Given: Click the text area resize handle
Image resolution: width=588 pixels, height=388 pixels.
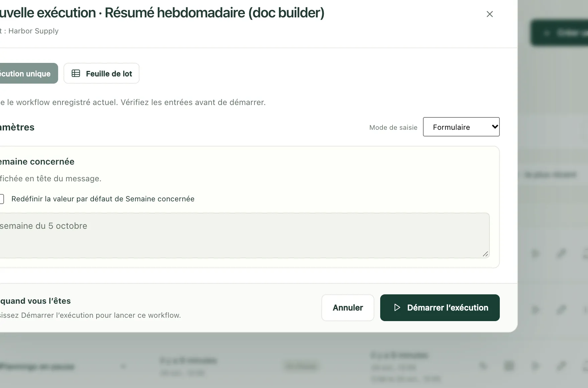Looking at the screenshot, I should click(485, 254).
